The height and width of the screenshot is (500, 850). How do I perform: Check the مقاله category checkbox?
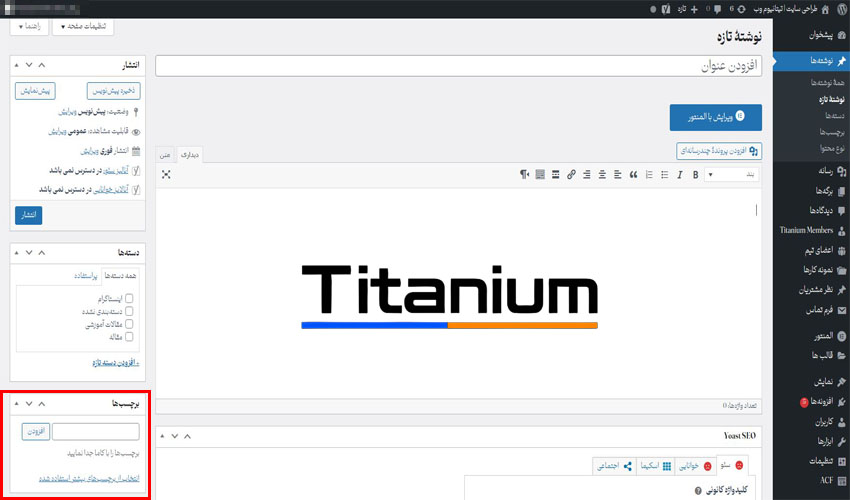pyautogui.click(x=129, y=337)
